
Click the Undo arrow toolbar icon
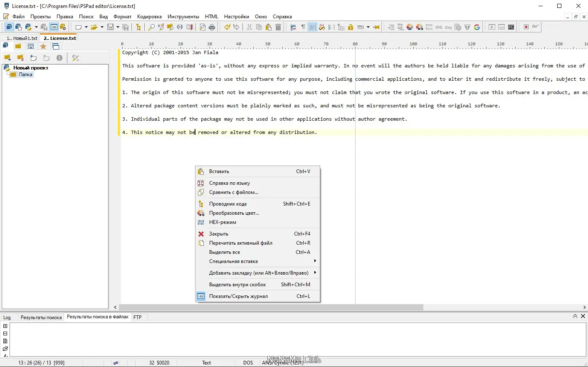coord(227,27)
